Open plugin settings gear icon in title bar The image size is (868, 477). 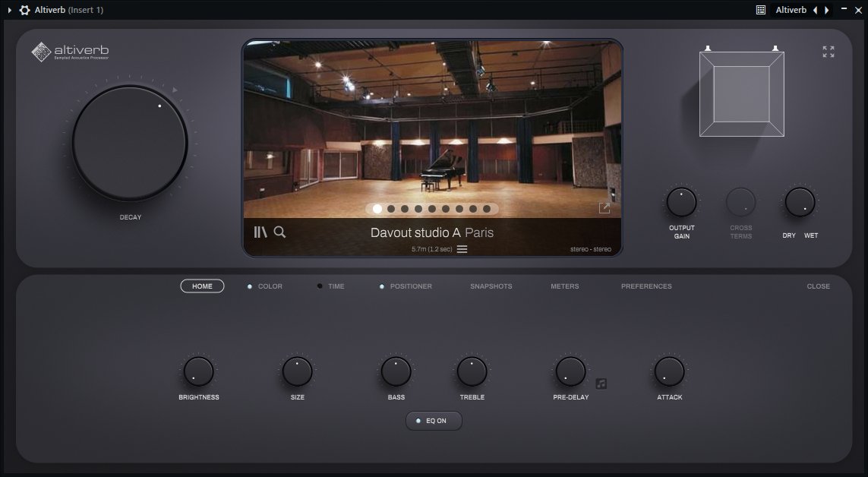24,10
